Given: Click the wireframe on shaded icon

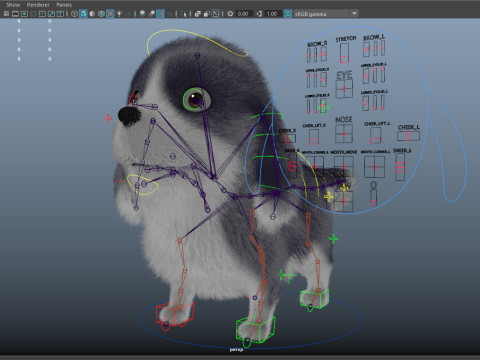Looking at the screenshot, I should tap(101, 14).
